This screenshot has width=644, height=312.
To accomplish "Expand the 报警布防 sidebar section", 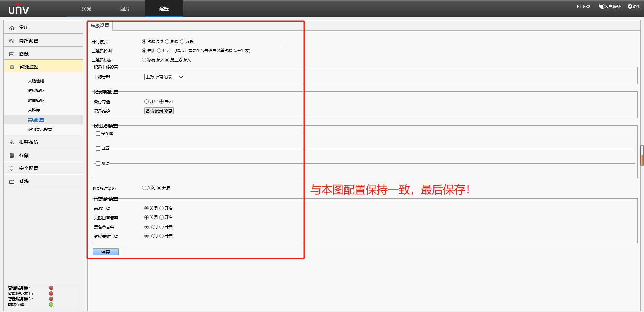I will click(44, 142).
